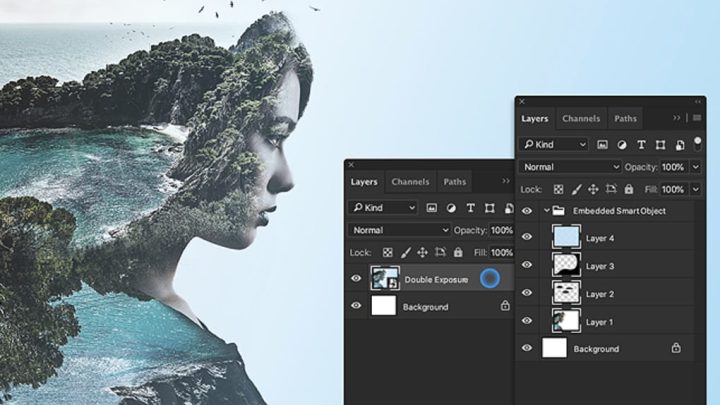This screenshot has height=405, width=720.
Task: Select Layer 4 blue thumbnail
Action: 566,237
